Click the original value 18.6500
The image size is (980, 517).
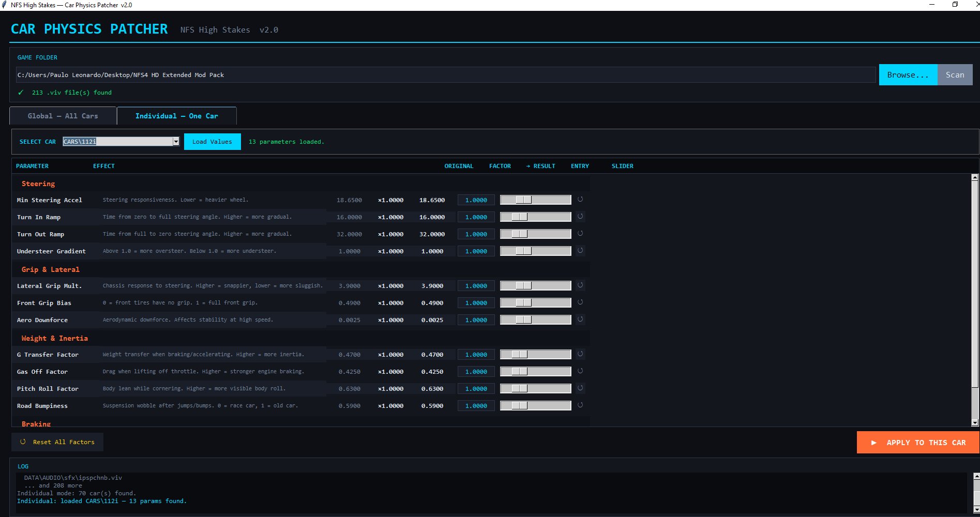click(349, 200)
